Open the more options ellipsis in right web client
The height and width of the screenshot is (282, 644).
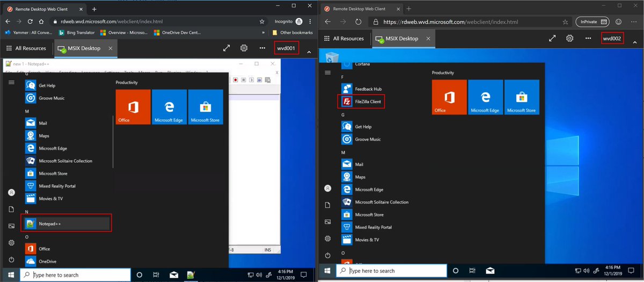[588, 39]
